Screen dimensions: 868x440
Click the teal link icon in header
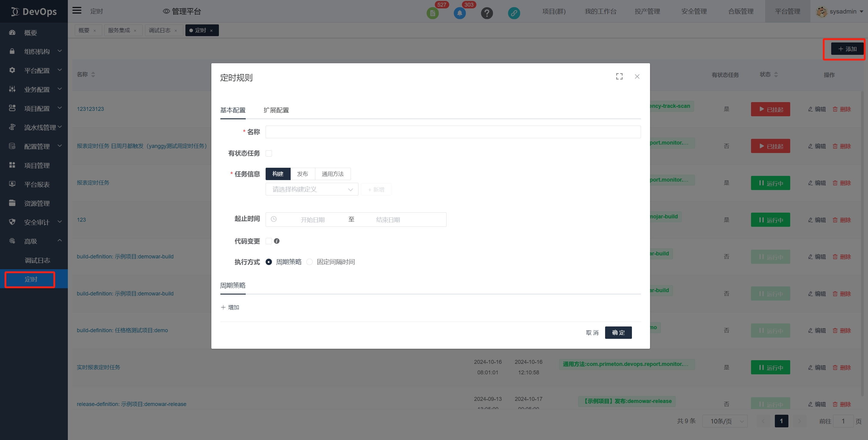click(513, 13)
